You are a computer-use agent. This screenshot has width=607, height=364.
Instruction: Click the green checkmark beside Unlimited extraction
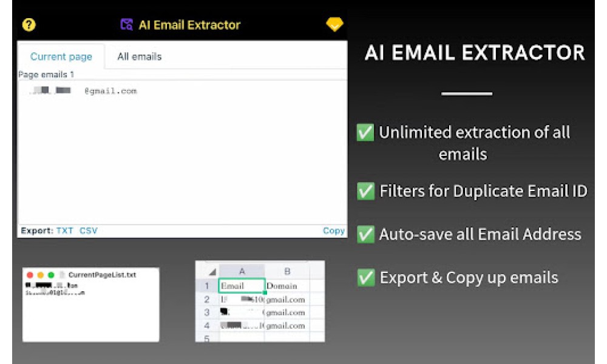[365, 132]
